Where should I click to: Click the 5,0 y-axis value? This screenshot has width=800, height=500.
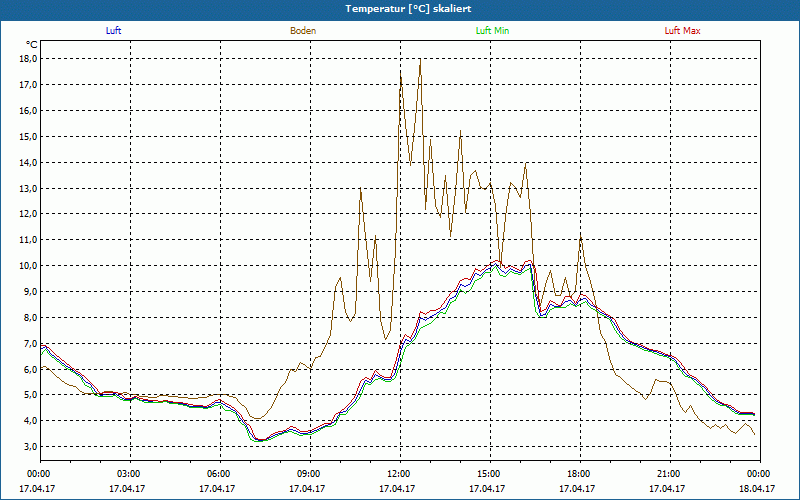point(30,395)
